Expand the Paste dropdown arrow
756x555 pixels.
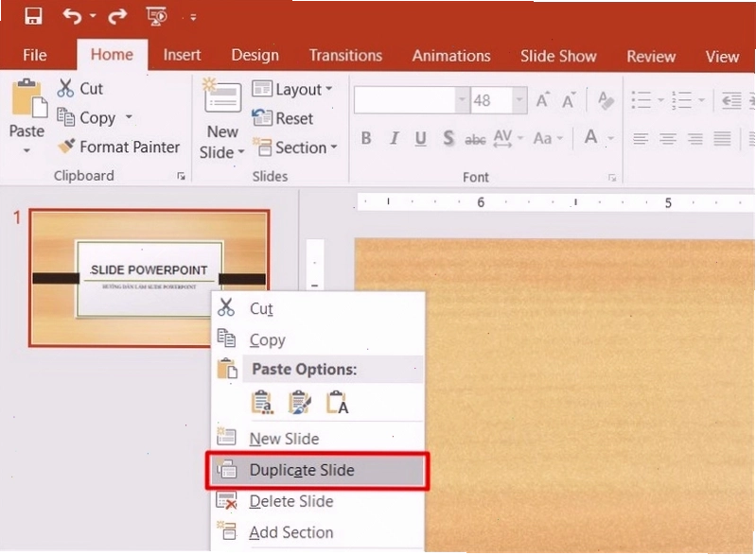point(26,150)
